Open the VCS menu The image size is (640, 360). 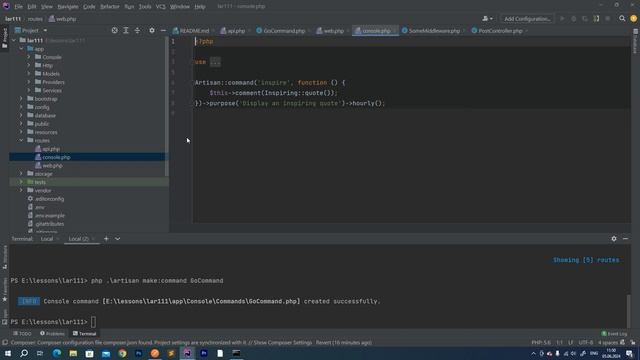pyautogui.click(x=160, y=7)
